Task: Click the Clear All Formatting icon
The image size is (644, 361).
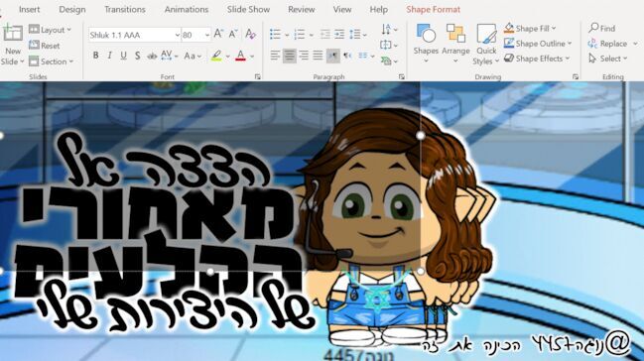Action: point(250,34)
